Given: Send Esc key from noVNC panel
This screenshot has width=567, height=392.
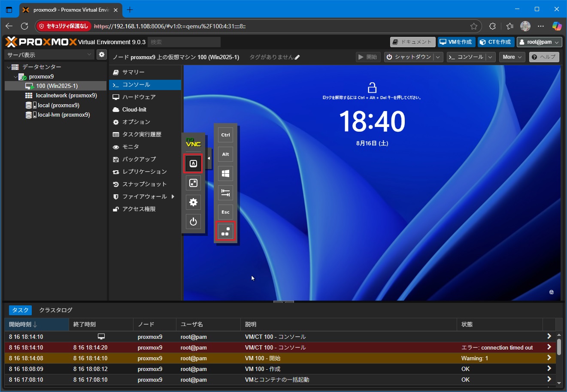Looking at the screenshot, I should point(225,212).
